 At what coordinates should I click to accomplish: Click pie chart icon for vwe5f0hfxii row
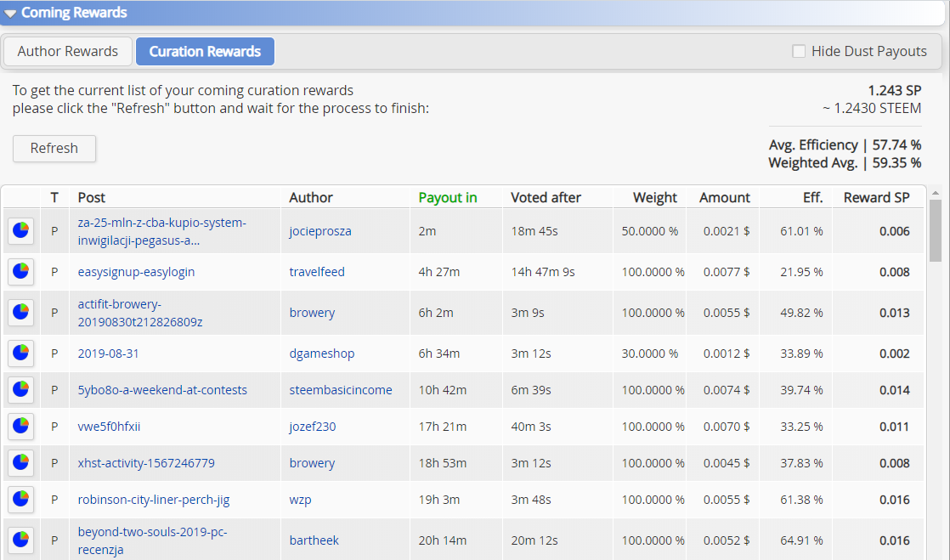coord(20,427)
